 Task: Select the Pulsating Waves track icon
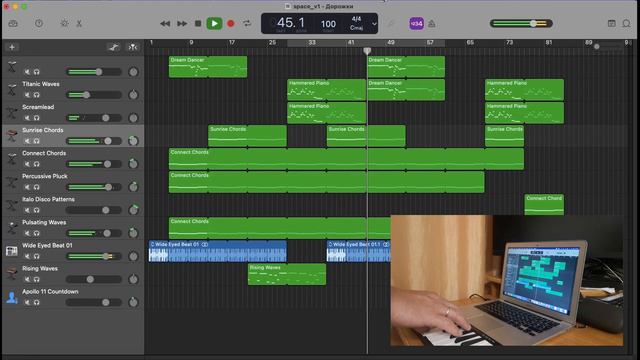[12, 228]
